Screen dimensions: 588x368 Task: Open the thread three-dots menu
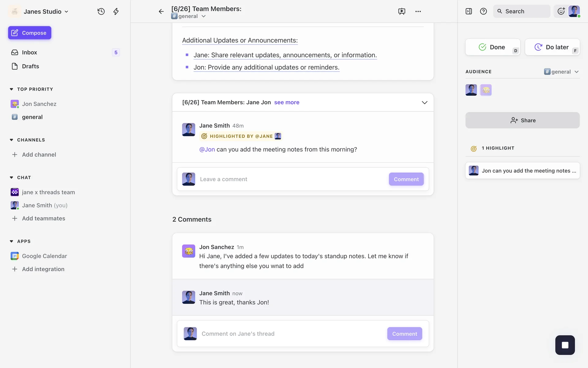click(x=418, y=11)
